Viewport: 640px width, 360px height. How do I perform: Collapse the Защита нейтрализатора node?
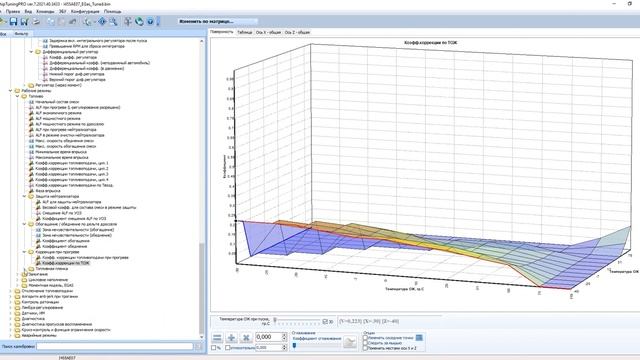pyautogui.click(x=24, y=196)
